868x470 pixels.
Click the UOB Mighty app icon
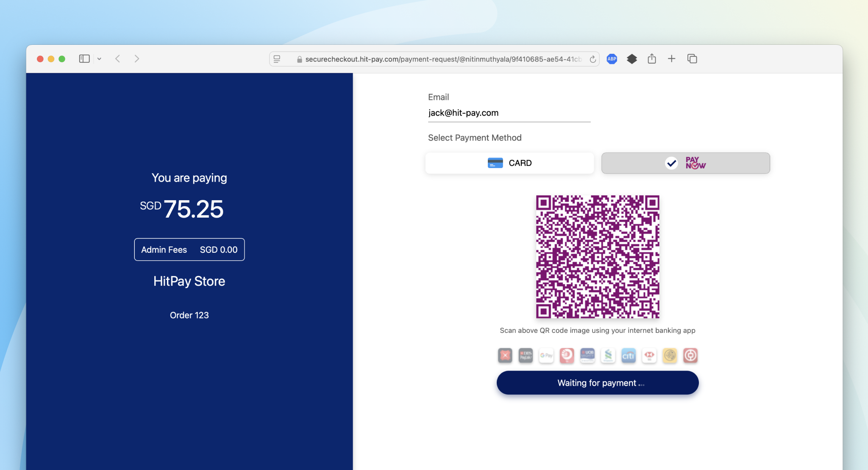coord(587,356)
